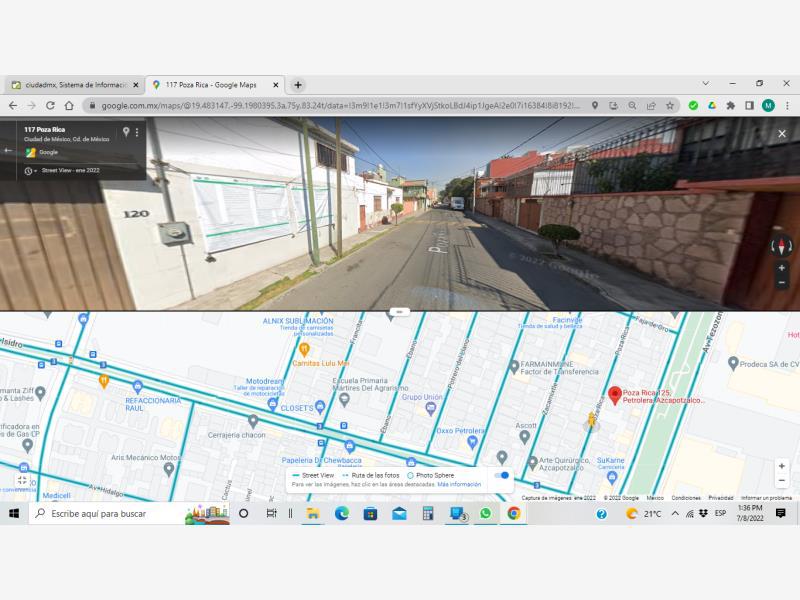Open the CLOSET'S shop marker
This screenshot has height=600, width=800.
[x=320, y=407]
